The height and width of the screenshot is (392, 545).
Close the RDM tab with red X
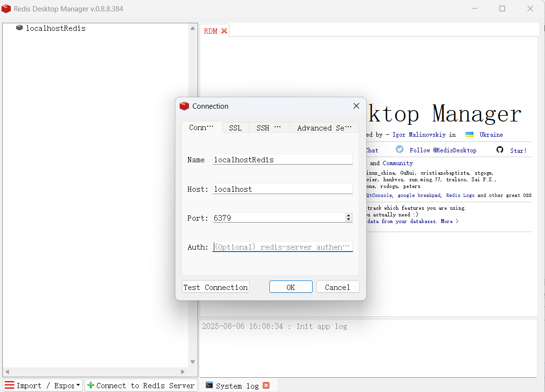(224, 31)
